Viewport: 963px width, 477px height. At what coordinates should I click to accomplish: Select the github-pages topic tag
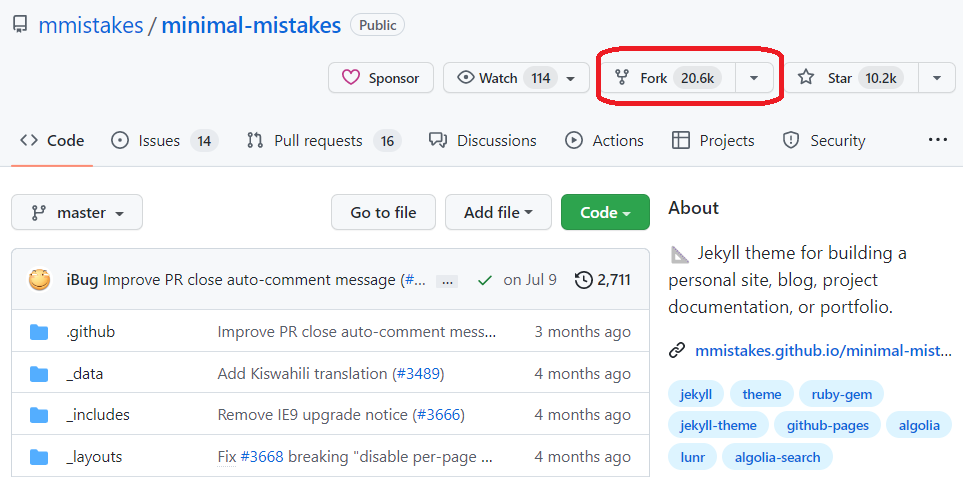coord(827,425)
